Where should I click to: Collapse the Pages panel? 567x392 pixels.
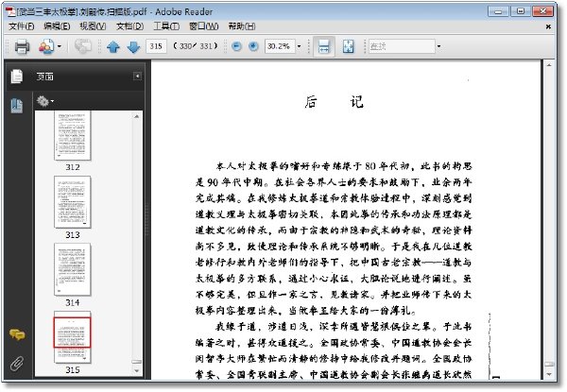coord(137,77)
